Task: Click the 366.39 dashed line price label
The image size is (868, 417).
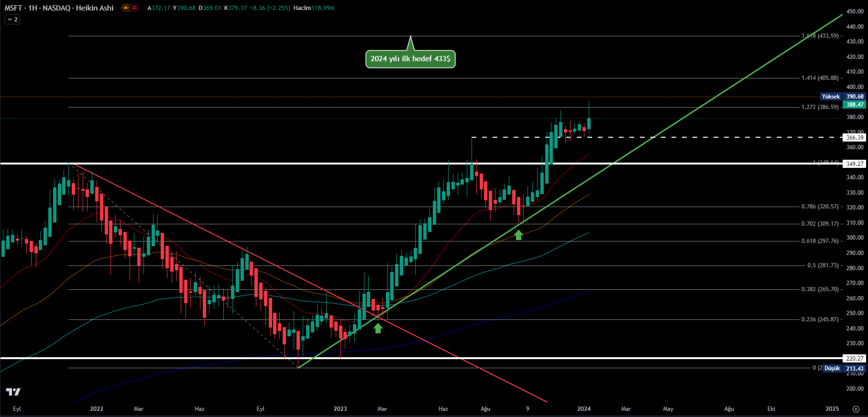Action: pos(855,138)
